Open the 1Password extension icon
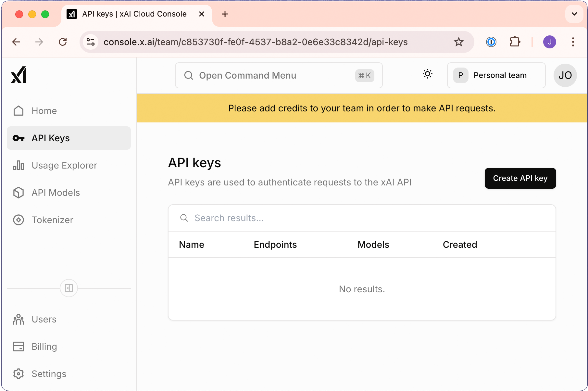The width and height of the screenshot is (588, 391). [x=491, y=42]
